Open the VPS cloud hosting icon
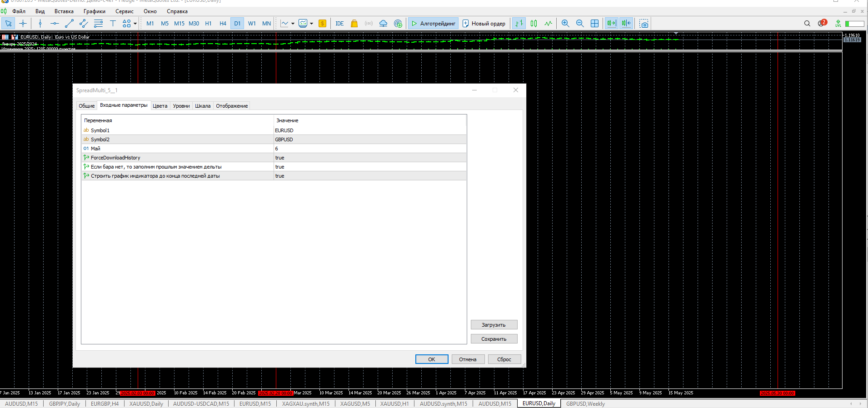Screen dimensions: 868x408 383,24
